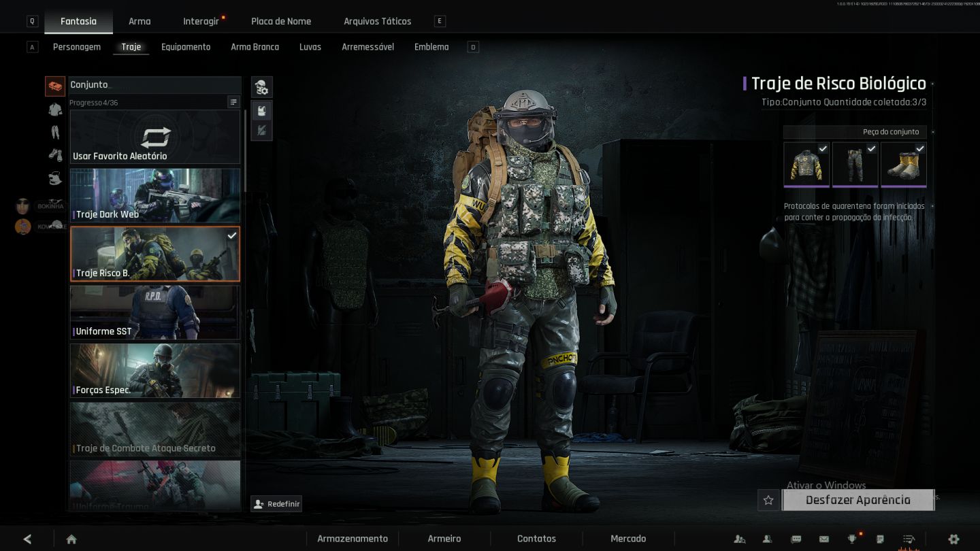Switch to the Fantasia tab

(78, 21)
